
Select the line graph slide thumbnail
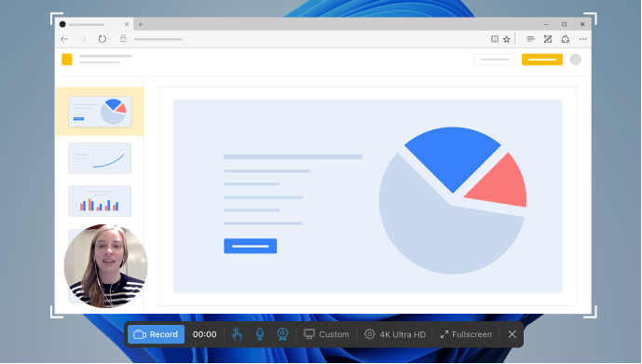coord(100,158)
